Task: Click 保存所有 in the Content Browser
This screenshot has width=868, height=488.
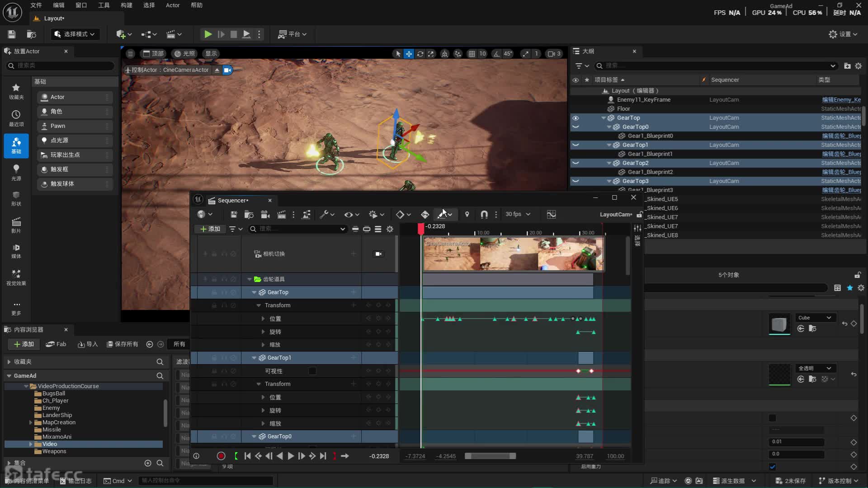Action: coord(123,344)
